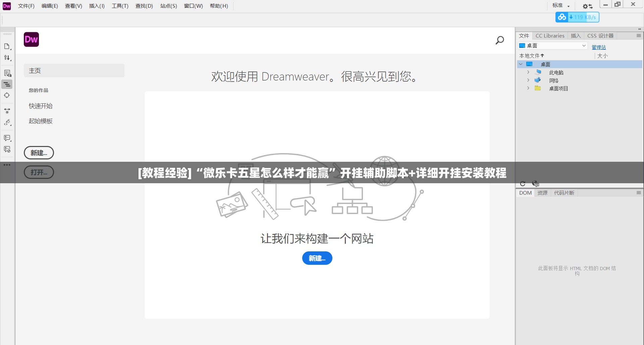Click the 大小 column header
Viewport: 644px width, 345px height.
click(x=602, y=56)
